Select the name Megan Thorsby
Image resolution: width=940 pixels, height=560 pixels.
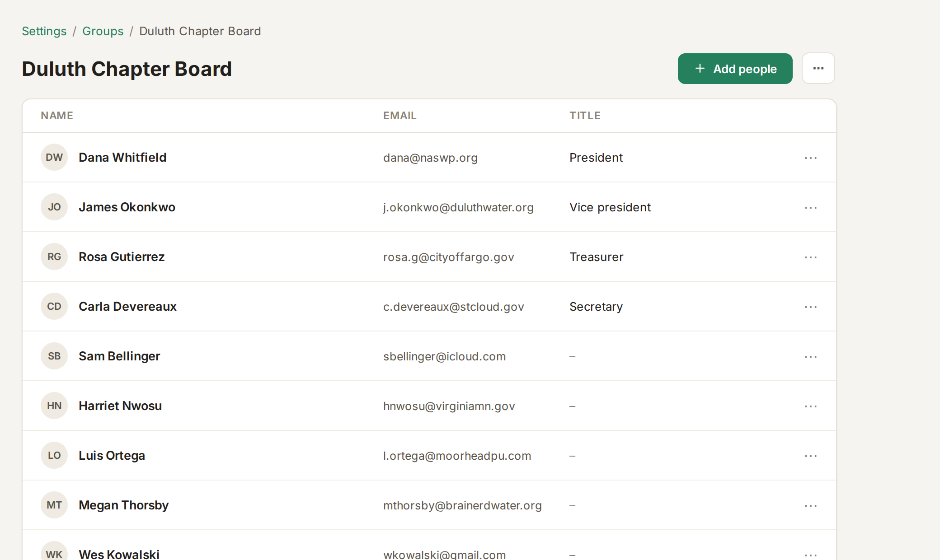coord(123,505)
